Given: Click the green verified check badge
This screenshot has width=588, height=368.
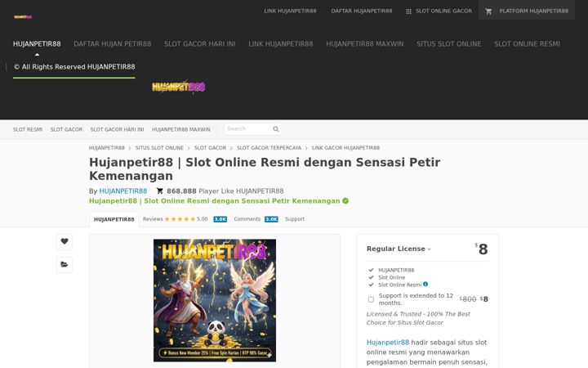Looking at the screenshot, I should [x=345, y=201].
